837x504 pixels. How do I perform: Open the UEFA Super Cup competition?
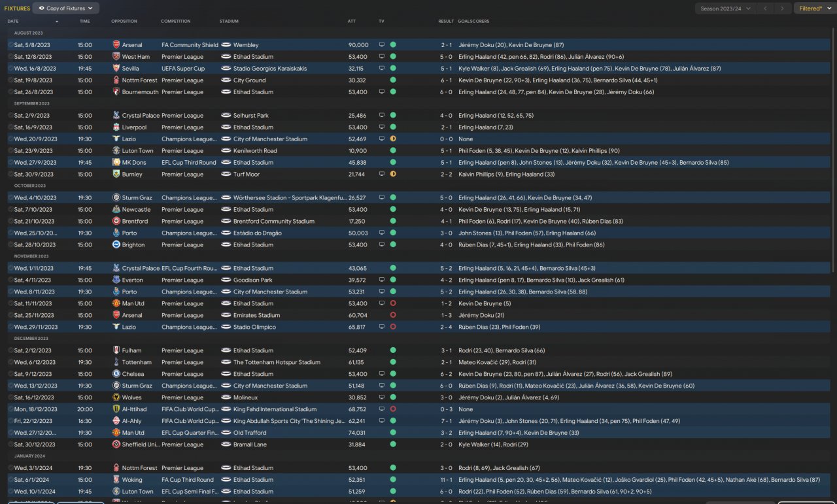183,69
